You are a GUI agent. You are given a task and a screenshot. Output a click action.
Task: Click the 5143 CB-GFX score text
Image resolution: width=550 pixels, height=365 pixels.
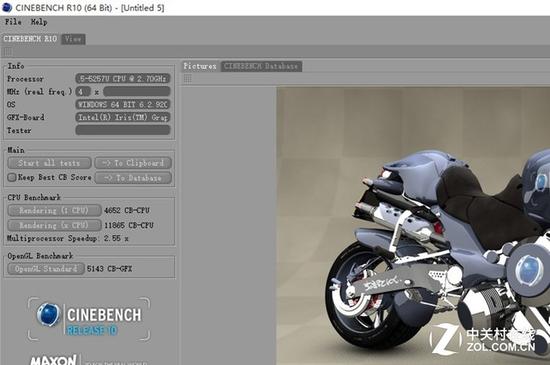click(109, 269)
